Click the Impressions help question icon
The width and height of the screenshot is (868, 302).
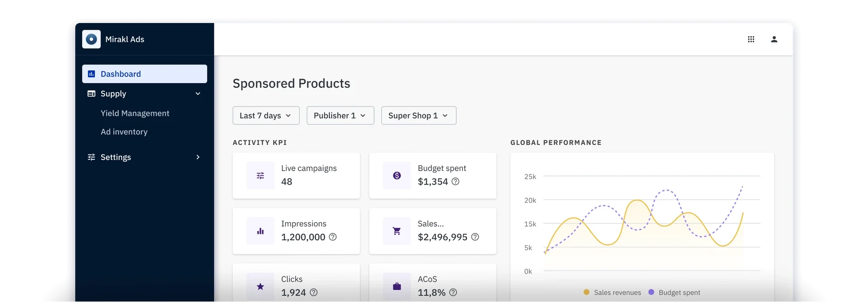coord(333,237)
